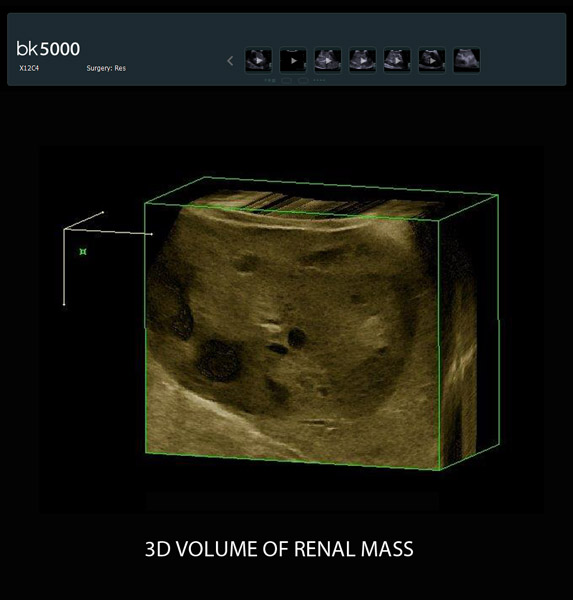This screenshot has width=573, height=600.
Task: Click the first small rectangle icon below thumbnails
Action: click(x=286, y=80)
